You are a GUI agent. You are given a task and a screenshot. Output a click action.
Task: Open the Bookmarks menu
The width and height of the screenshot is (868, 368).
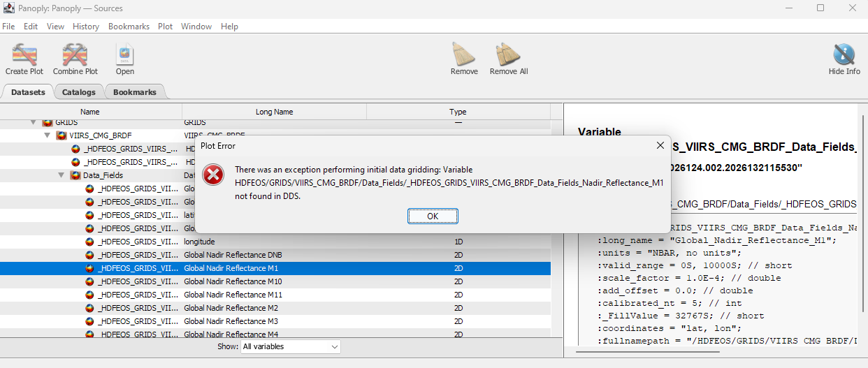(x=129, y=27)
